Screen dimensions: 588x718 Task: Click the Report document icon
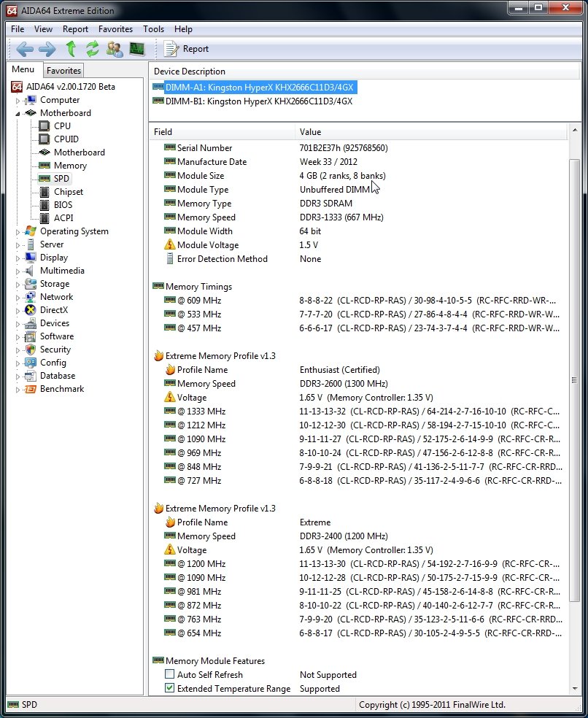(171, 49)
